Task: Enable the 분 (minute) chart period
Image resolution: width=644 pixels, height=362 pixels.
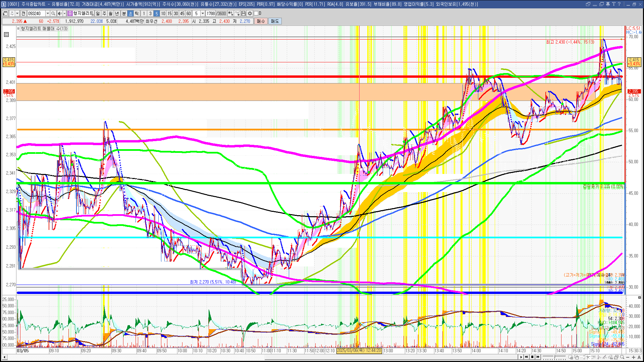Action: 124,13
